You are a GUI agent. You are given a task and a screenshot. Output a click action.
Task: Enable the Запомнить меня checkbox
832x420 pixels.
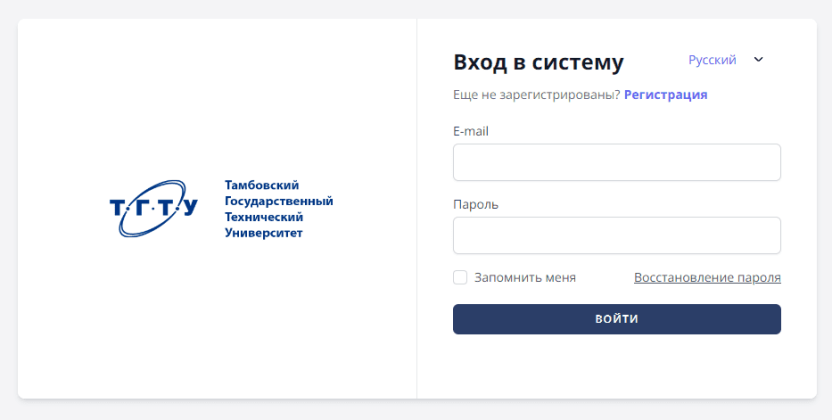coord(460,277)
